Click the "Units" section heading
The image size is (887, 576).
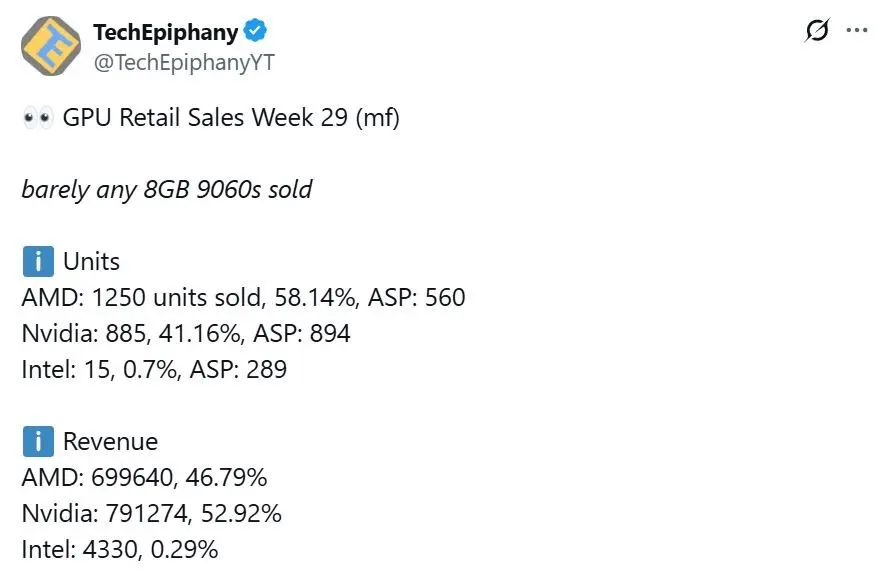coord(91,262)
